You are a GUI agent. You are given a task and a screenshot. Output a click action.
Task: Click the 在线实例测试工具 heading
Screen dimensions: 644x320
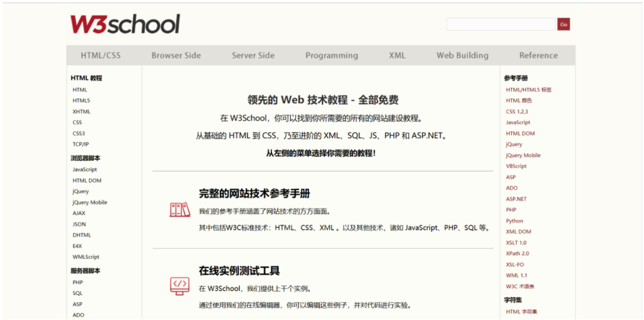240,271
